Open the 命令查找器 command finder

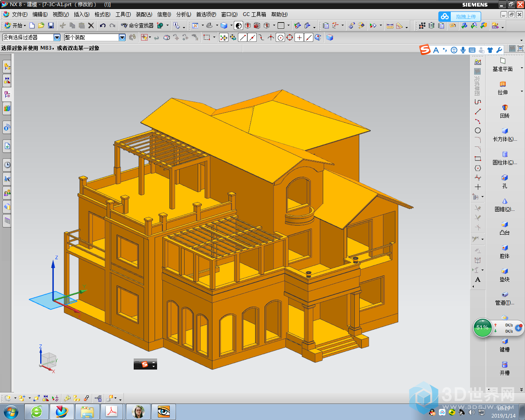pyautogui.click(x=137, y=25)
